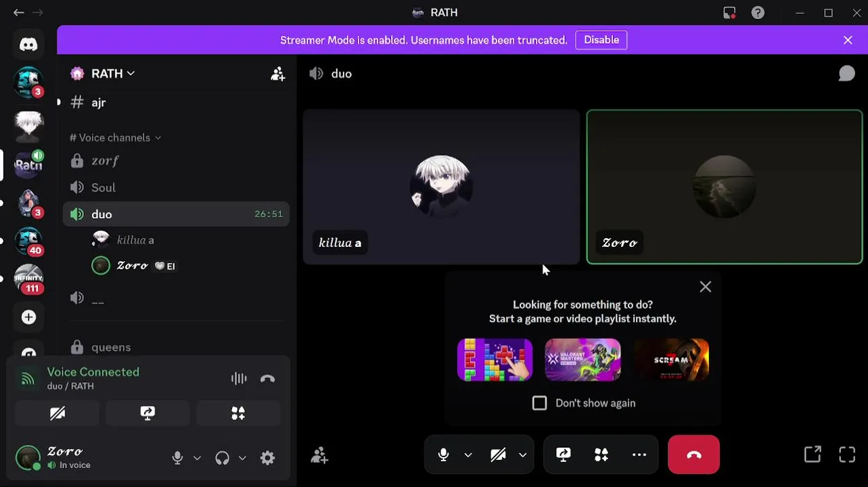Select the duo voice channel
Image resolution: width=868 pixels, height=487 pixels.
point(176,214)
